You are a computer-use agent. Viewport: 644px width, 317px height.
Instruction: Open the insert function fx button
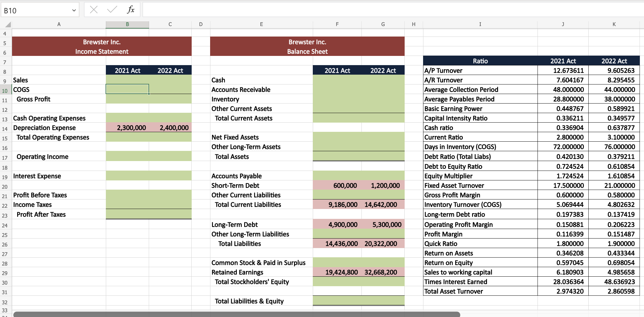131,10
